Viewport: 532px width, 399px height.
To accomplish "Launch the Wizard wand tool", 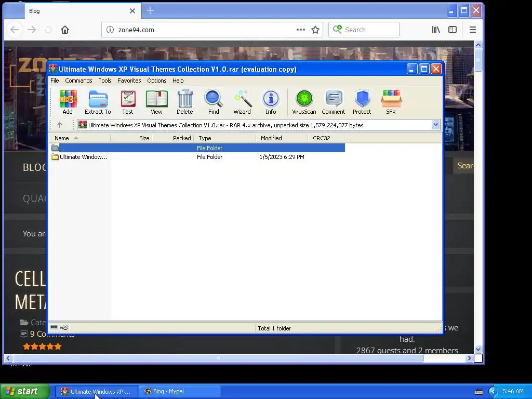I will [242, 102].
